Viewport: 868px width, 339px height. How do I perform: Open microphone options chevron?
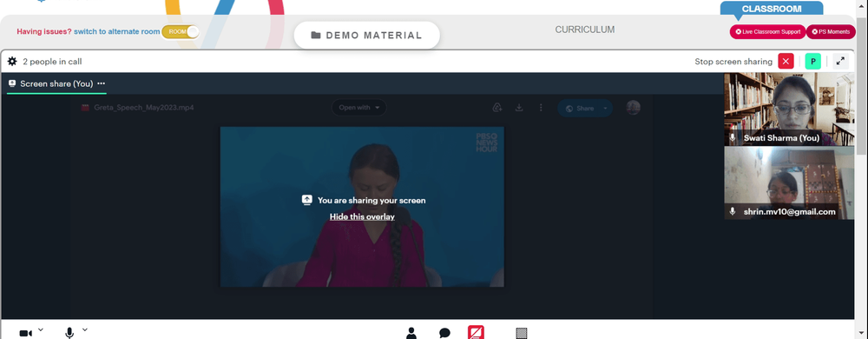85,330
